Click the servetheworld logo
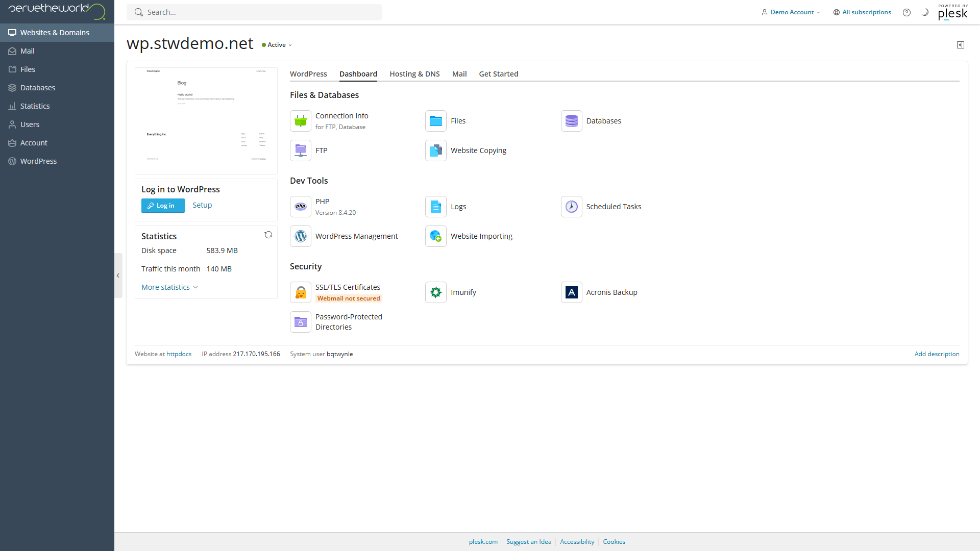The width and height of the screenshot is (980, 551). 57,11
